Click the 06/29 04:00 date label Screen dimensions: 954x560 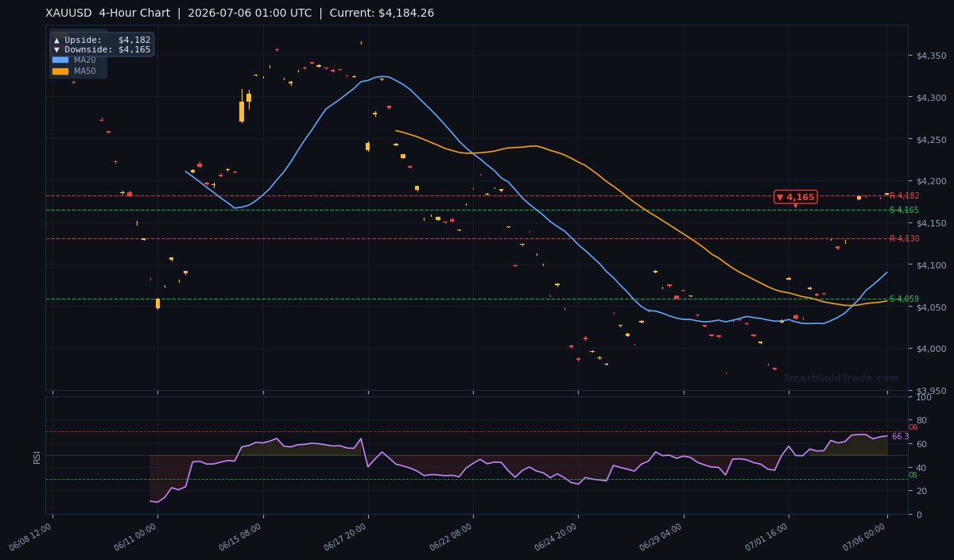(x=661, y=537)
